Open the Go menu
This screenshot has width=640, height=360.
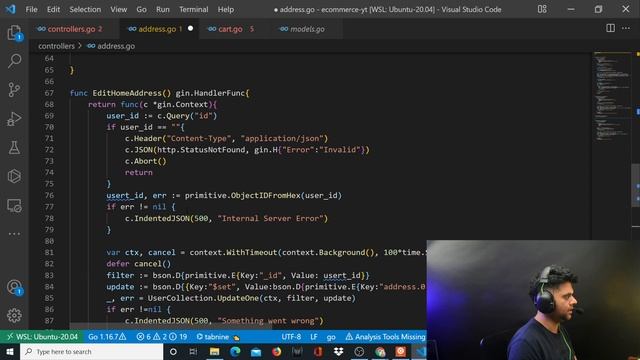click(x=141, y=9)
